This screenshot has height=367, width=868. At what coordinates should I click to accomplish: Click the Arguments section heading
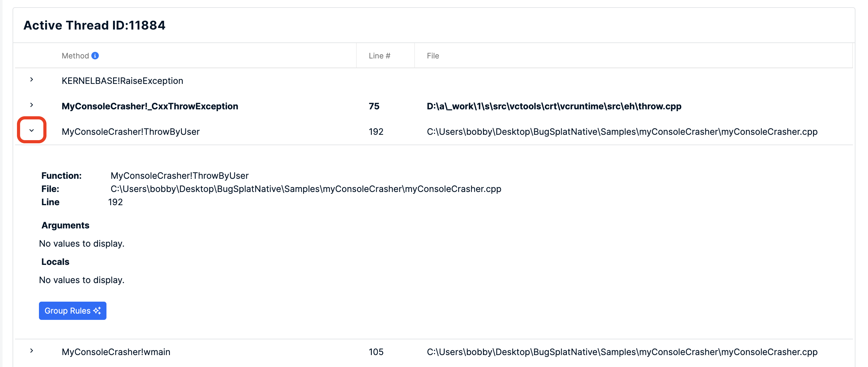pyautogui.click(x=65, y=225)
